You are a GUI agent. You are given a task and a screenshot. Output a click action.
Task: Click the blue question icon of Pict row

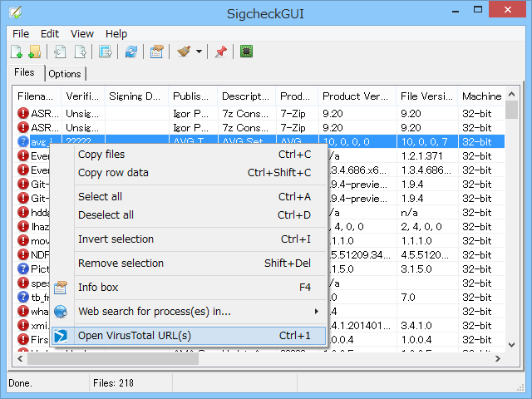(x=23, y=268)
